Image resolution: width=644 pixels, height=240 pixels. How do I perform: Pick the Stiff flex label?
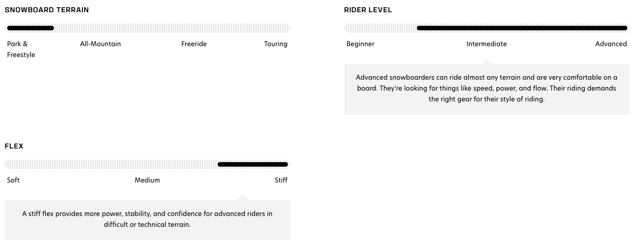[281, 180]
